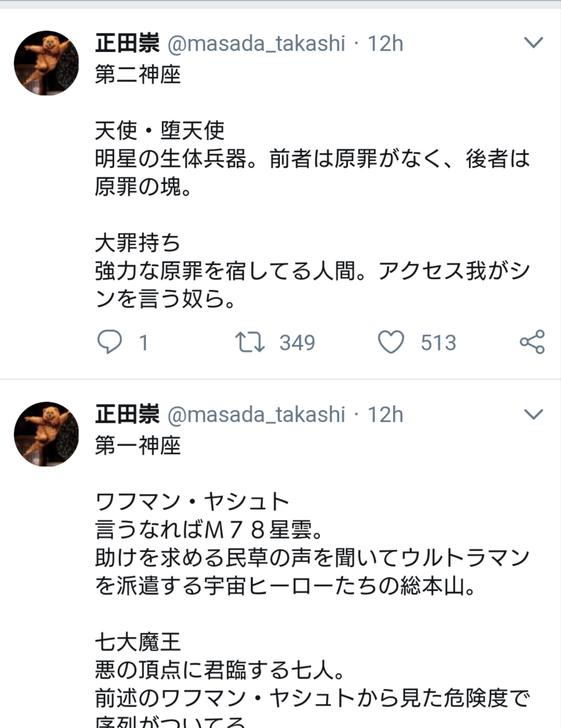Viewport: 561px width, 728px height.
Task: View the 513 likes count
Action: pos(438,342)
